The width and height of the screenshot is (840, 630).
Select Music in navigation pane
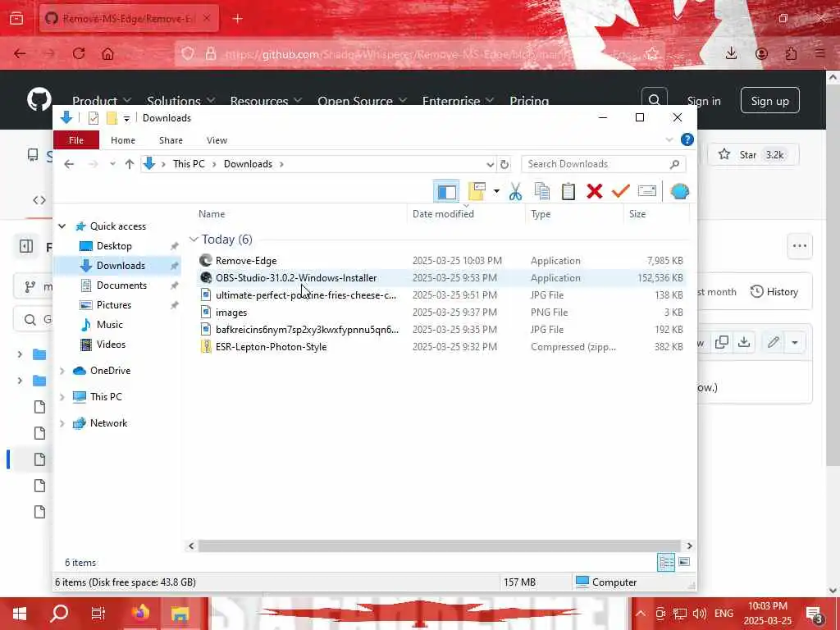[109, 325]
